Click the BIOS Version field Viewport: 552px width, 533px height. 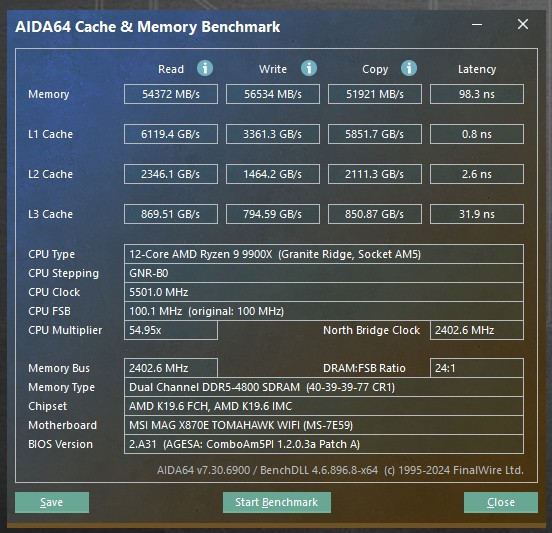click(324, 444)
